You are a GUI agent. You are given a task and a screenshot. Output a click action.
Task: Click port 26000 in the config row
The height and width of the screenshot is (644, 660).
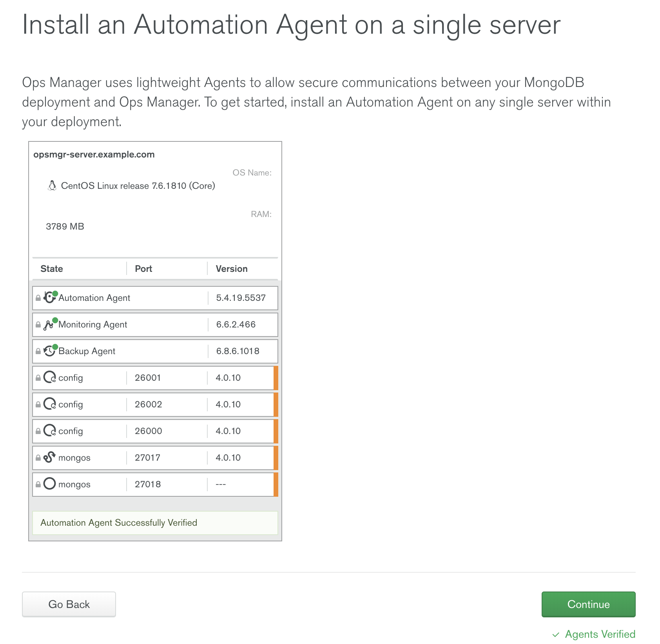click(x=149, y=431)
